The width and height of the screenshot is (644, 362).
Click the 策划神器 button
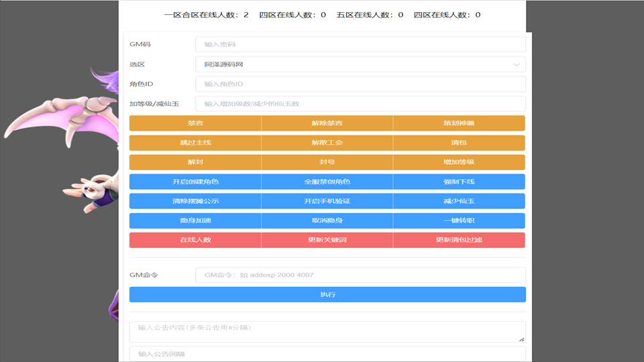459,123
